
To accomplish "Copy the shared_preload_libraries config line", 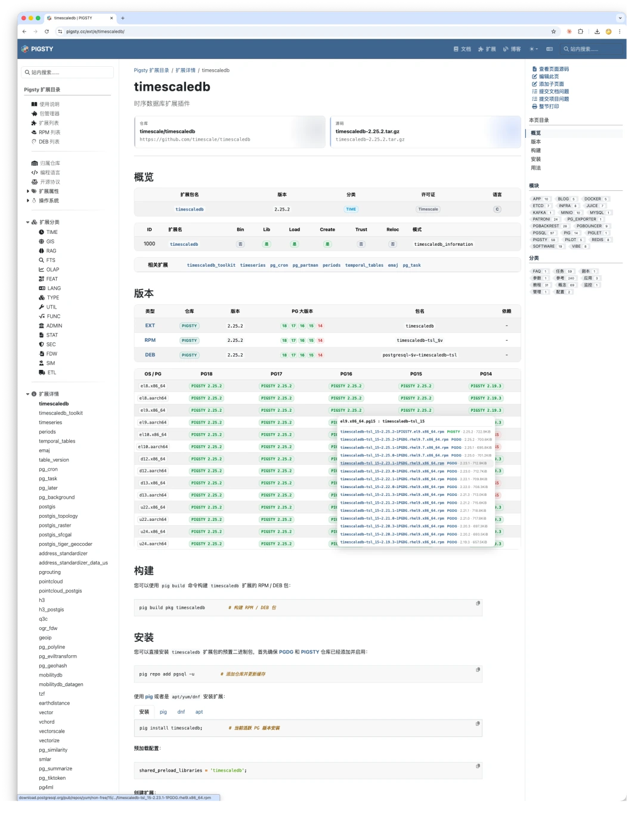I will point(478,766).
